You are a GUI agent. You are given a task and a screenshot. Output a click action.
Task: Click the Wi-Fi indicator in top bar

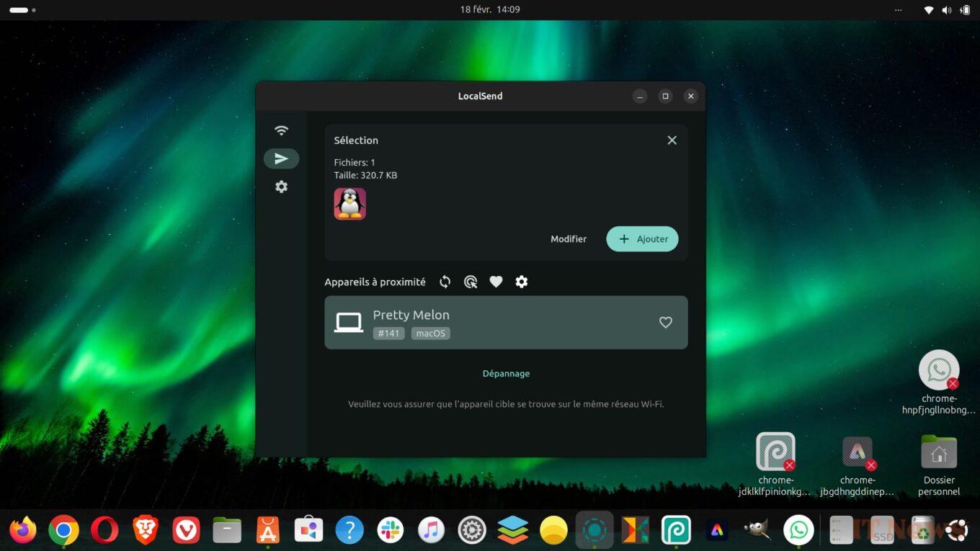click(930, 10)
